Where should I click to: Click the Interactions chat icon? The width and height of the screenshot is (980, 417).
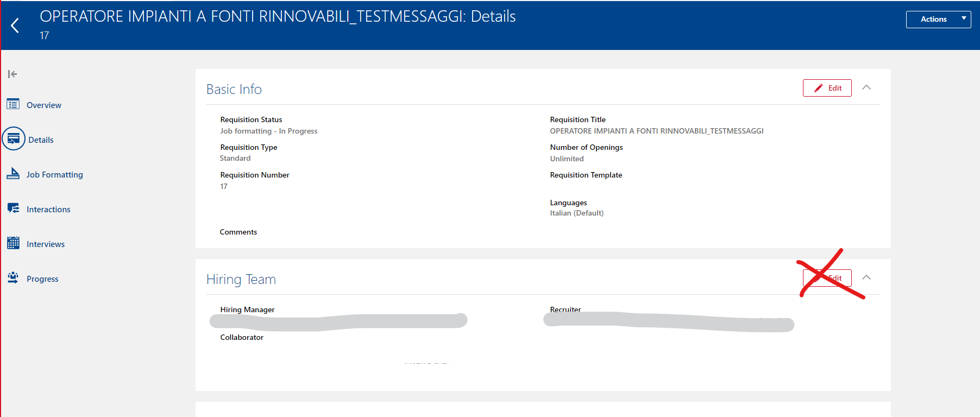point(13,208)
